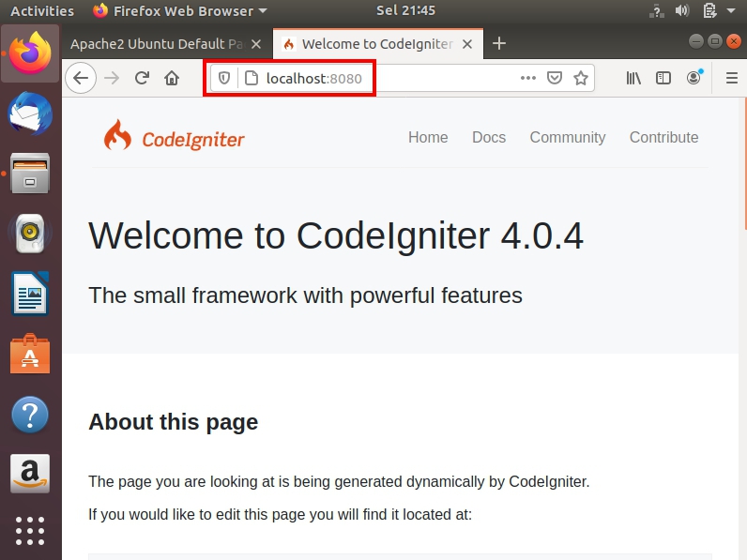Toggle the sidebar view icon

point(663,78)
